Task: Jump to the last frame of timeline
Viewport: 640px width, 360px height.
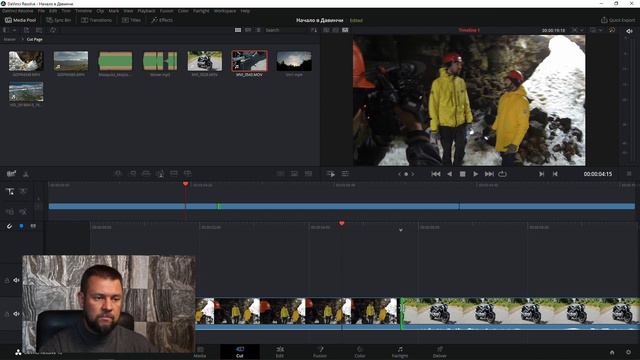Action: click(x=489, y=174)
